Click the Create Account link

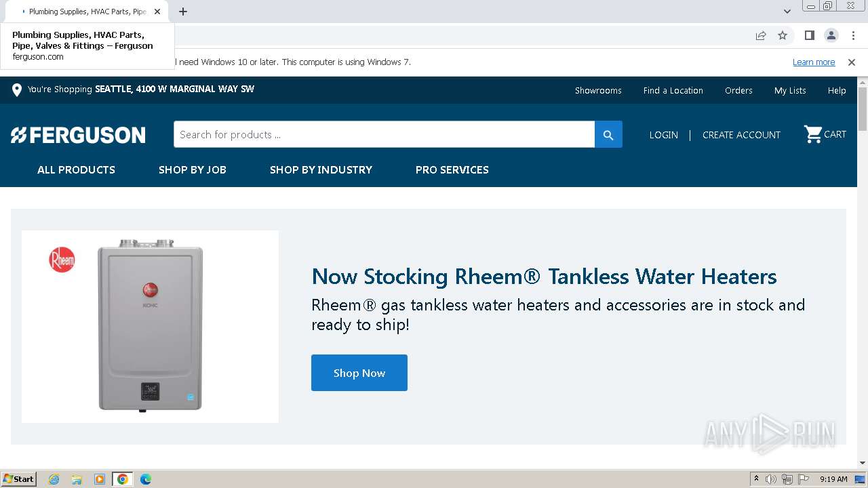(x=741, y=135)
